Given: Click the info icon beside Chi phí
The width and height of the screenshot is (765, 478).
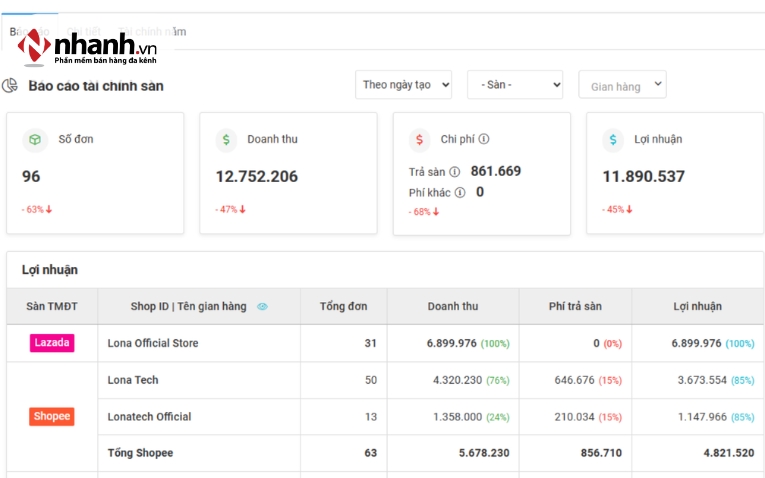Looking at the screenshot, I should pos(484,140).
